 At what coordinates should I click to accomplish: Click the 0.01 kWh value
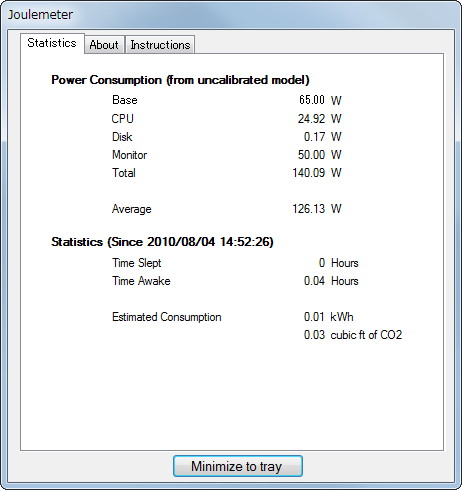(x=329, y=317)
